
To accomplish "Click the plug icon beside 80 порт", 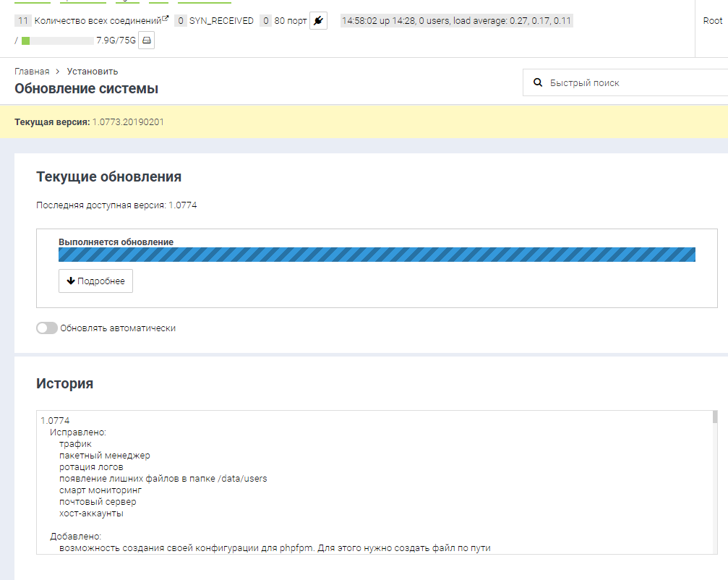I will (318, 21).
